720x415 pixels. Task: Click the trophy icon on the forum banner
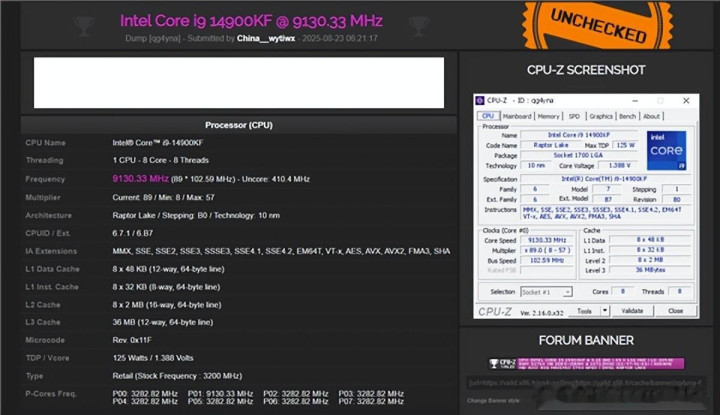pos(494,364)
